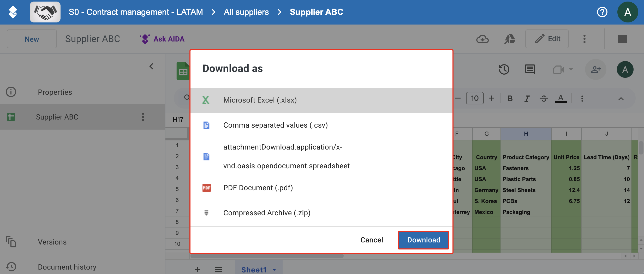Click the Google Drive icon in the toolbar
This screenshot has height=274, width=644.
pos(510,39)
